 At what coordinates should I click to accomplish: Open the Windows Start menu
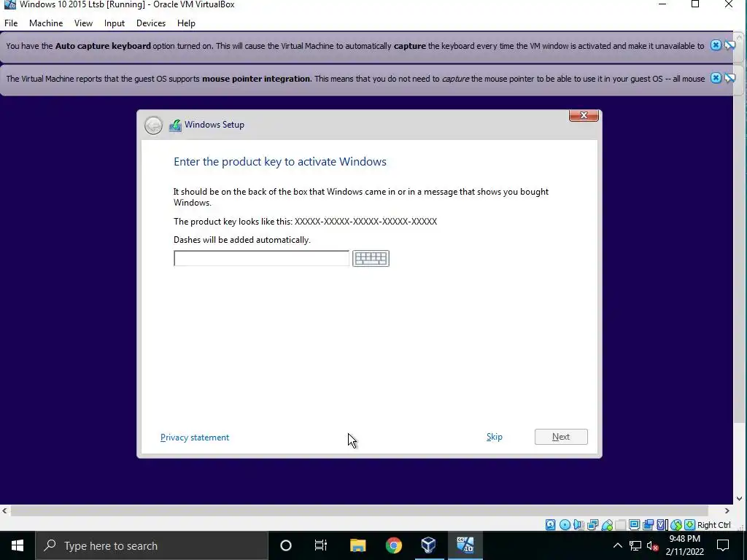[18, 545]
